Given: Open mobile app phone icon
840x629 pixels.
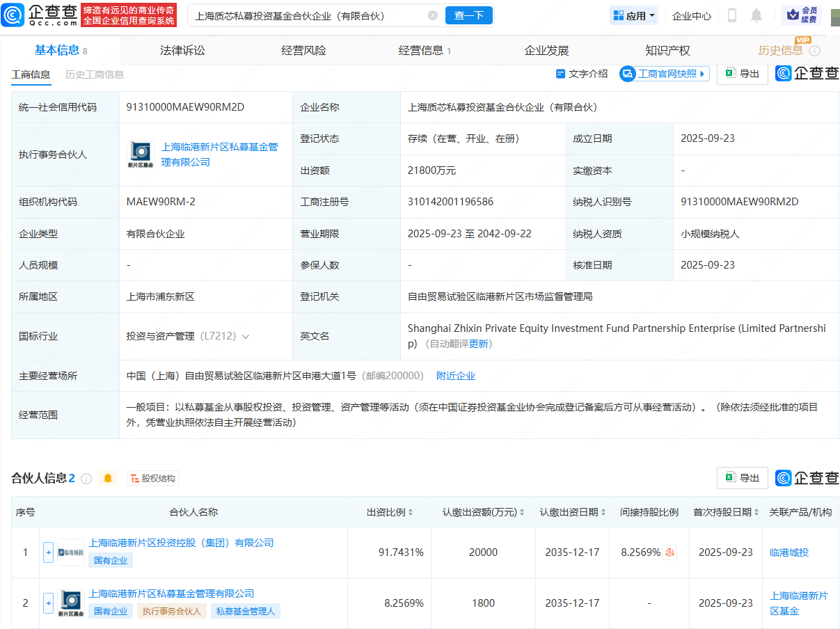Looking at the screenshot, I should (732, 15).
